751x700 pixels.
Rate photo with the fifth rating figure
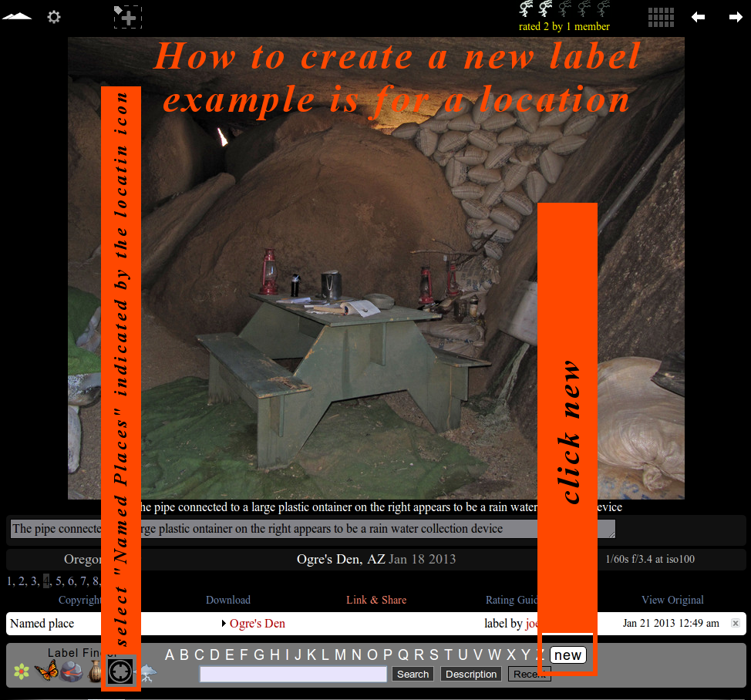point(604,9)
